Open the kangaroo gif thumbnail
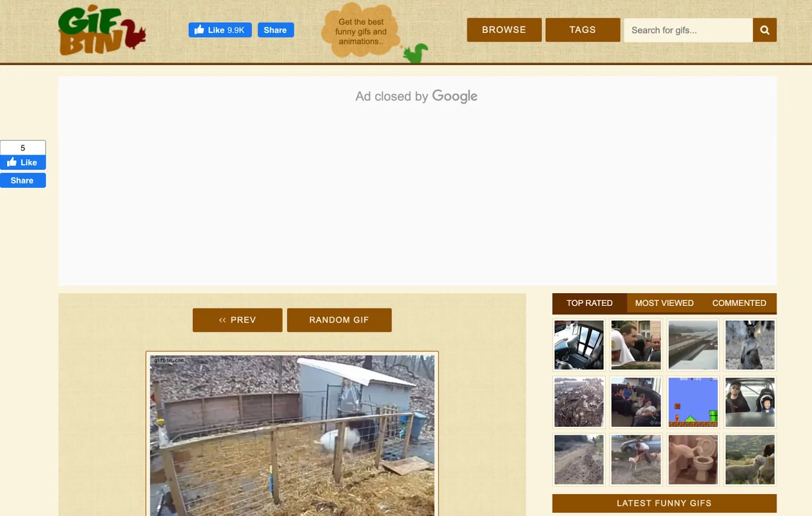 pyautogui.click(x=750, y=345)
